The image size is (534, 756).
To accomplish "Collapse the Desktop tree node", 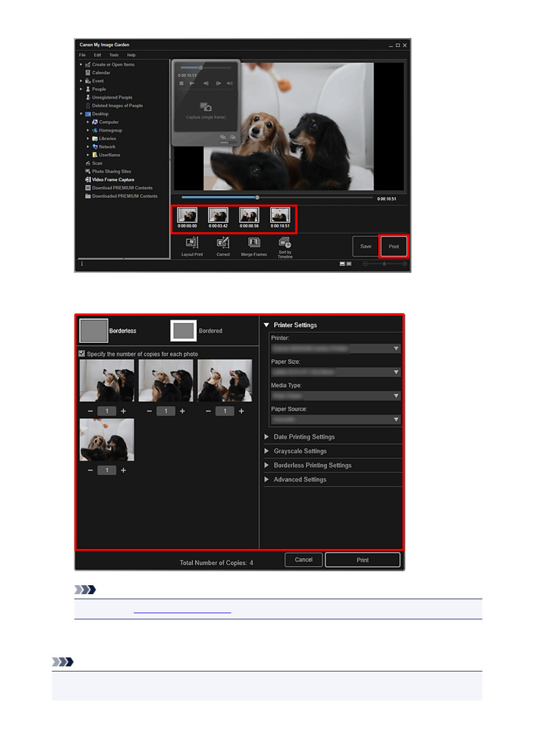I will [x=81, y=114].
